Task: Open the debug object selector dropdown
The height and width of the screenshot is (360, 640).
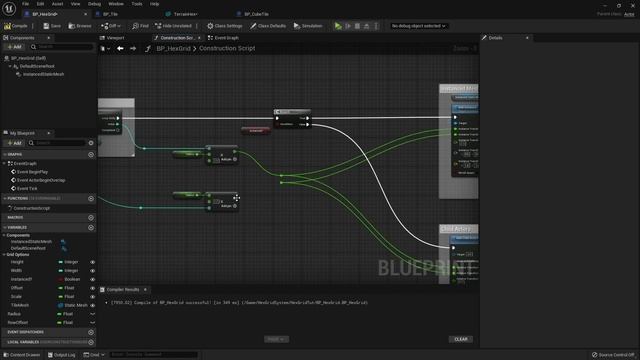Action: (x=418, y=26)
